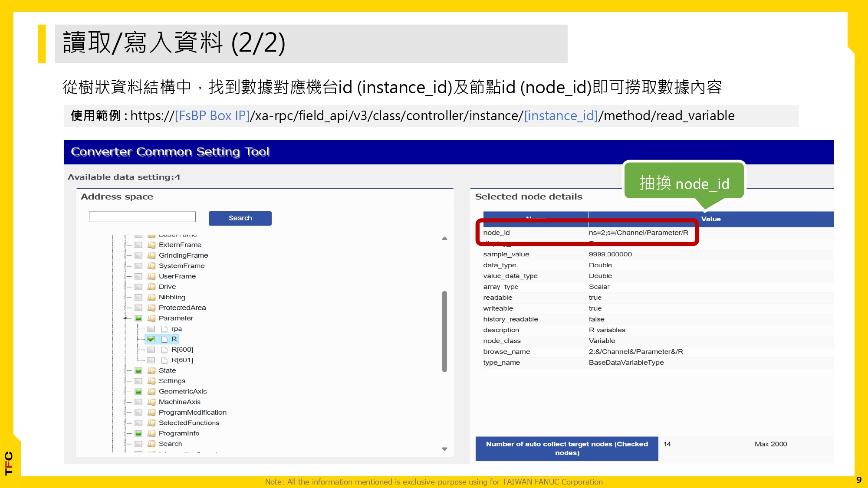Screen dimensions: 868x488
Task: Click the SelectedFunctions folder icon
Action: click(151, 423)
